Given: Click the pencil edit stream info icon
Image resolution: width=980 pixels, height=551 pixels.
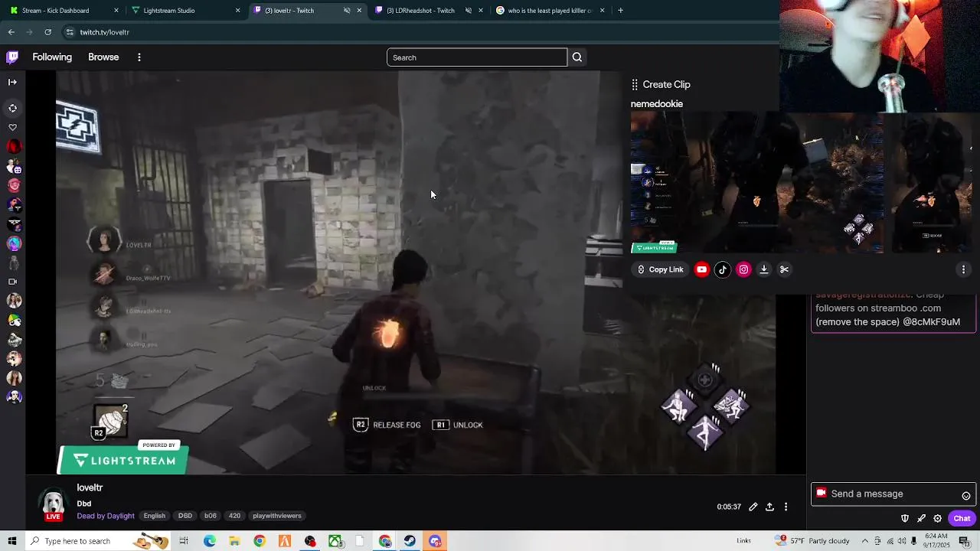Looking at the screenshot, I should pos(753,507).
